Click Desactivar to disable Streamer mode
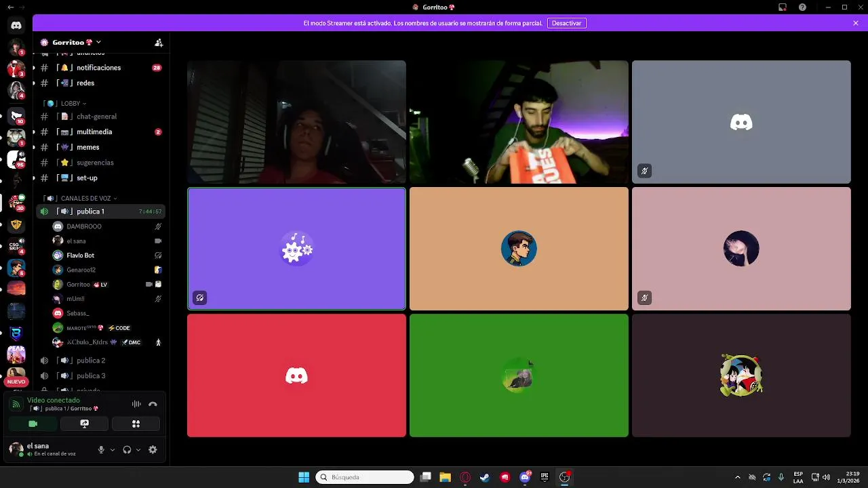This screenshot has width=868, height=488. coord(566,23)
